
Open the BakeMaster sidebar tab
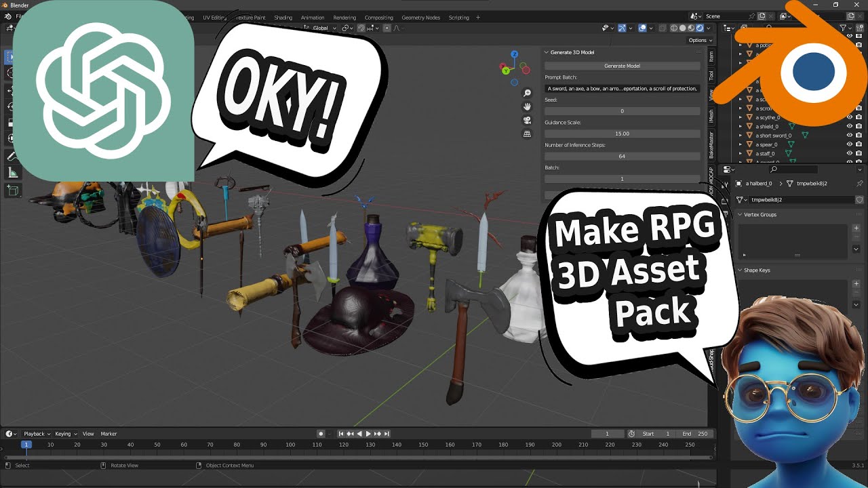coord(711,144)
